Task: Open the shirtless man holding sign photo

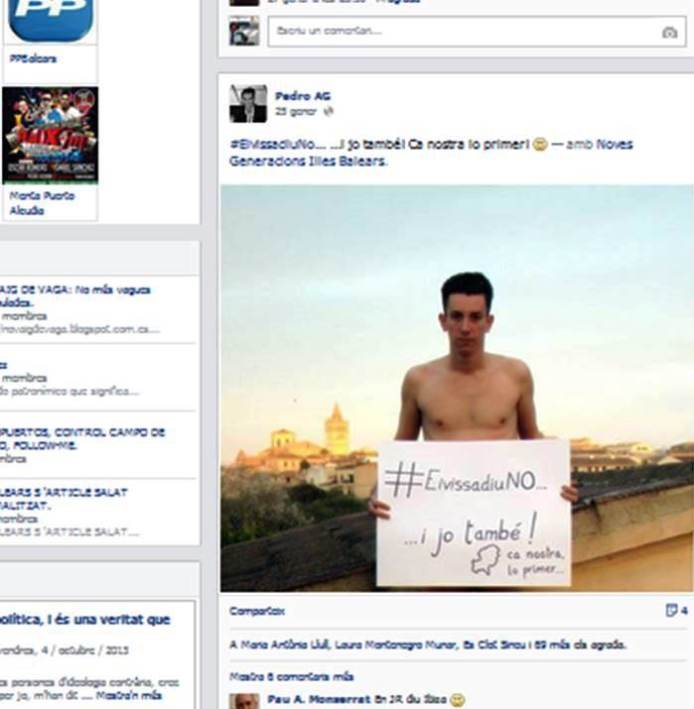Action: (457, 388)
